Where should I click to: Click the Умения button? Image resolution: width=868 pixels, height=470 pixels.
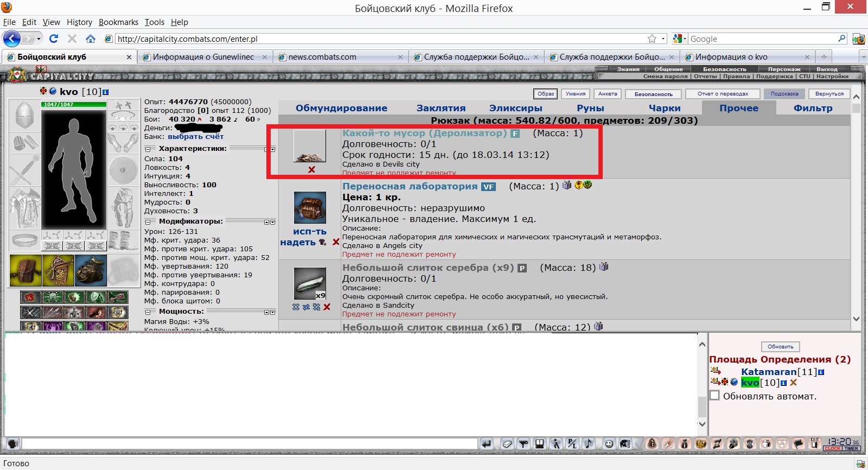pyautogui.click(x=575, y=94)
